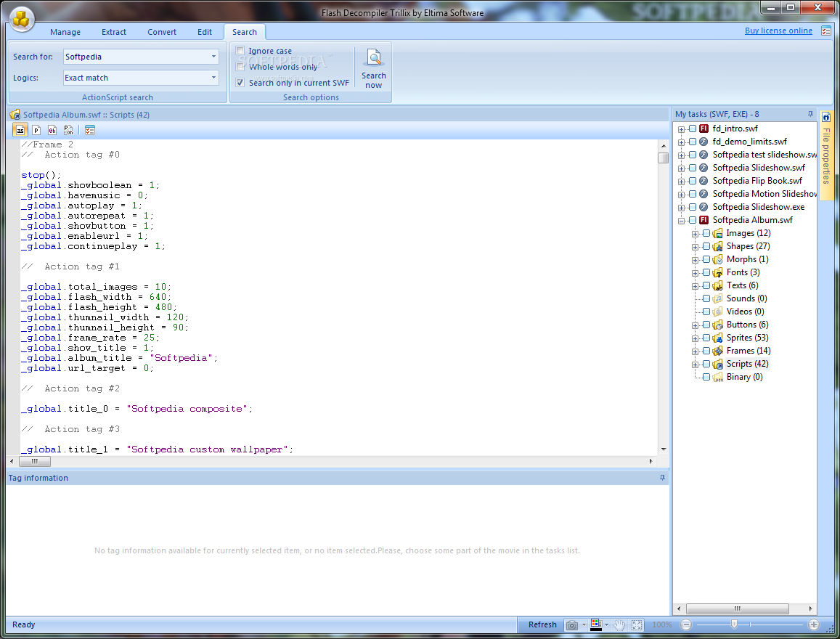Image resolution: width=840 pixels, height=639 pixels.
Task: Click the zoom slider handle
Action: (x=734, y=624)
